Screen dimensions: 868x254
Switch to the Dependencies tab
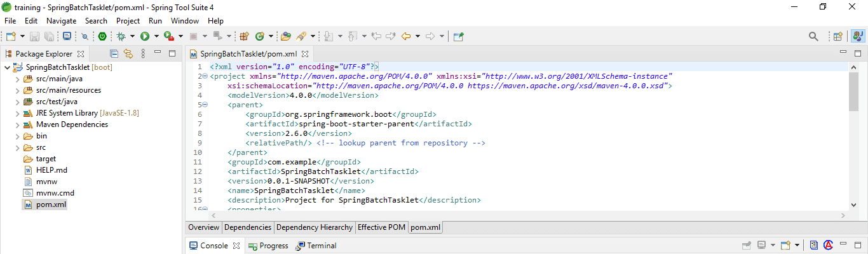click(248, 227)
